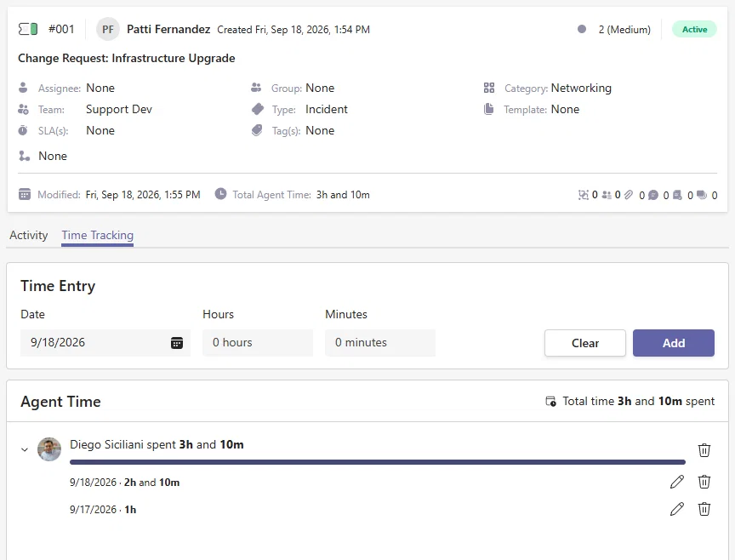Click the PF avatar for Patti Fernandez

click(108, 29)
